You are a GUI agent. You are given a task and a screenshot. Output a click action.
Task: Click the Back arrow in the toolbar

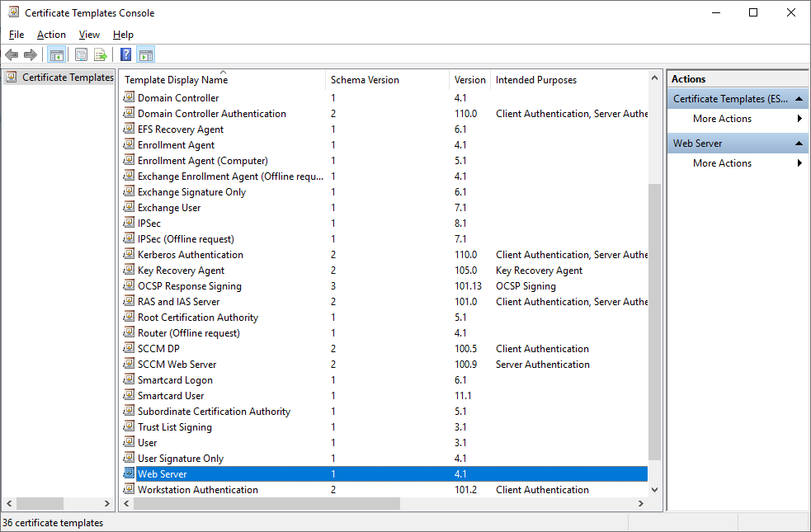[x=12, y=54]
